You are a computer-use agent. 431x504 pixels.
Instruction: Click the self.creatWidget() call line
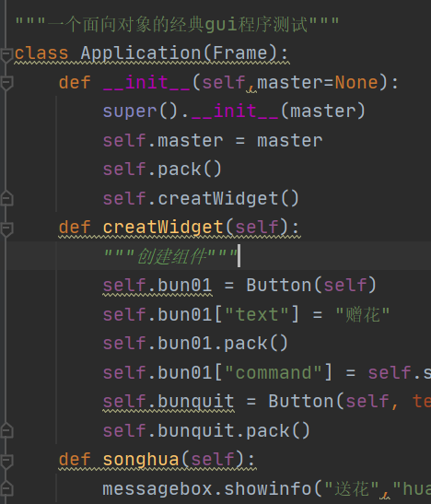[201, 199]
